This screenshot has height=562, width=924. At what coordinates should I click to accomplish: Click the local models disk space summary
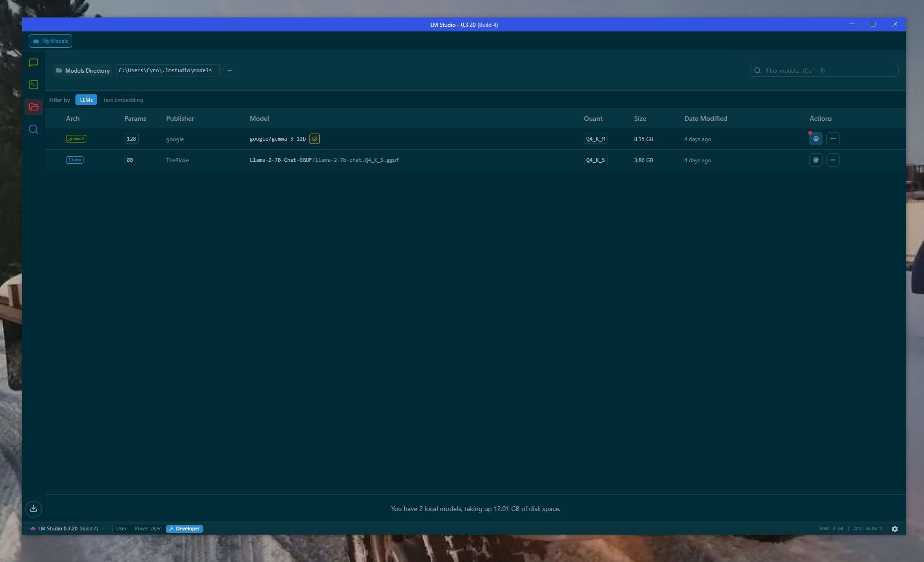(475, 509)
